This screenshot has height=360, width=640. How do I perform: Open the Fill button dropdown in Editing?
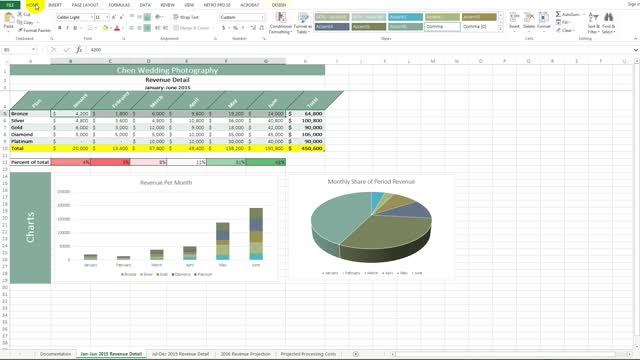tap(563, 22)
